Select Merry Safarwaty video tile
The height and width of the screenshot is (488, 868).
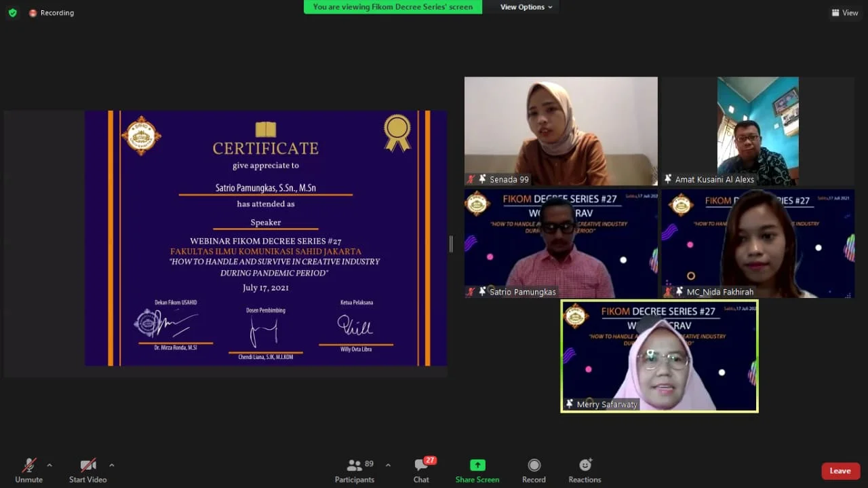coord(659,356)
